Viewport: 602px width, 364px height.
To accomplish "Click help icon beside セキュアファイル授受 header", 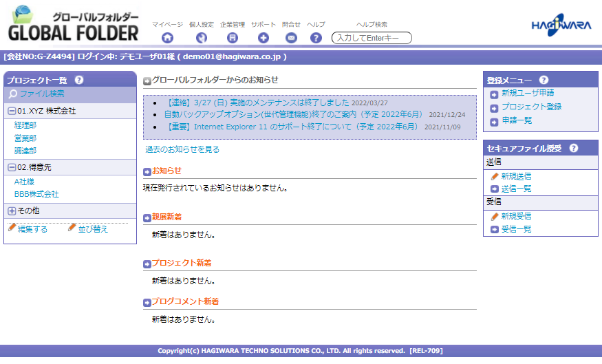I will pos(573,149).
